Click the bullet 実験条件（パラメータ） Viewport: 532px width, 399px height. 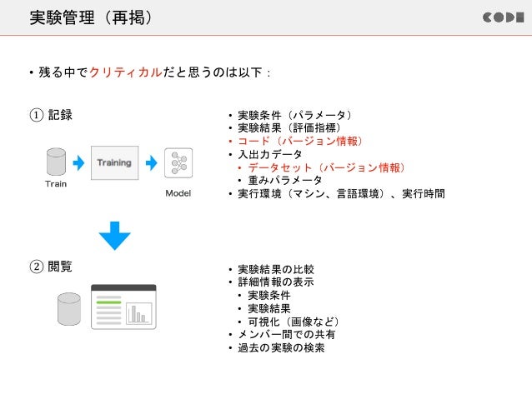tap(295, 115)
